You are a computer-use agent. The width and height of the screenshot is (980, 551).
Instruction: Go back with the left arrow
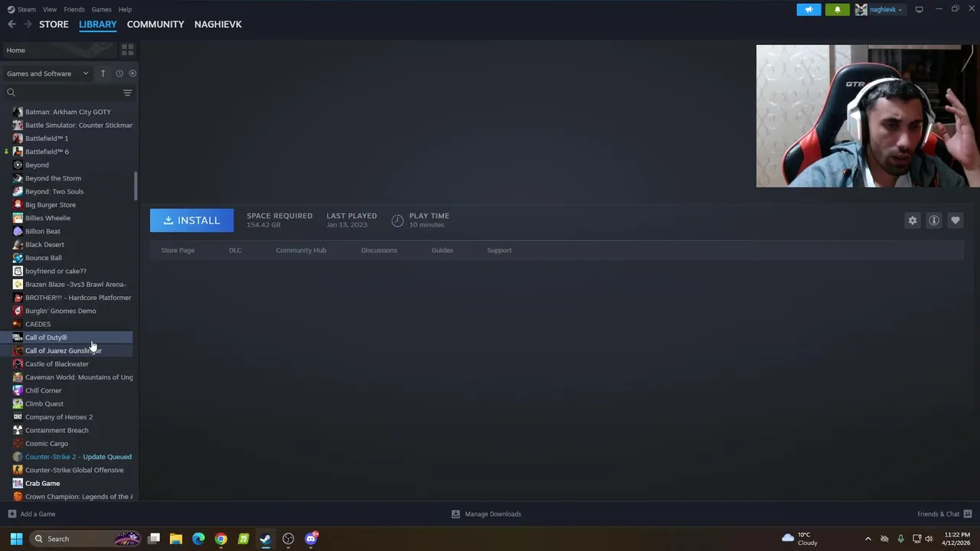(x=11, y=24)
